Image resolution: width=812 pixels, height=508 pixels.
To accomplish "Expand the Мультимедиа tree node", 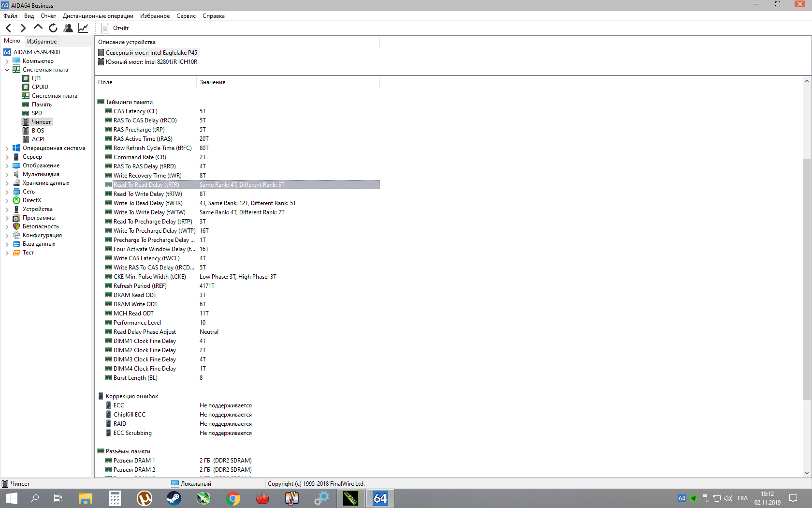I will coord(7,174).
